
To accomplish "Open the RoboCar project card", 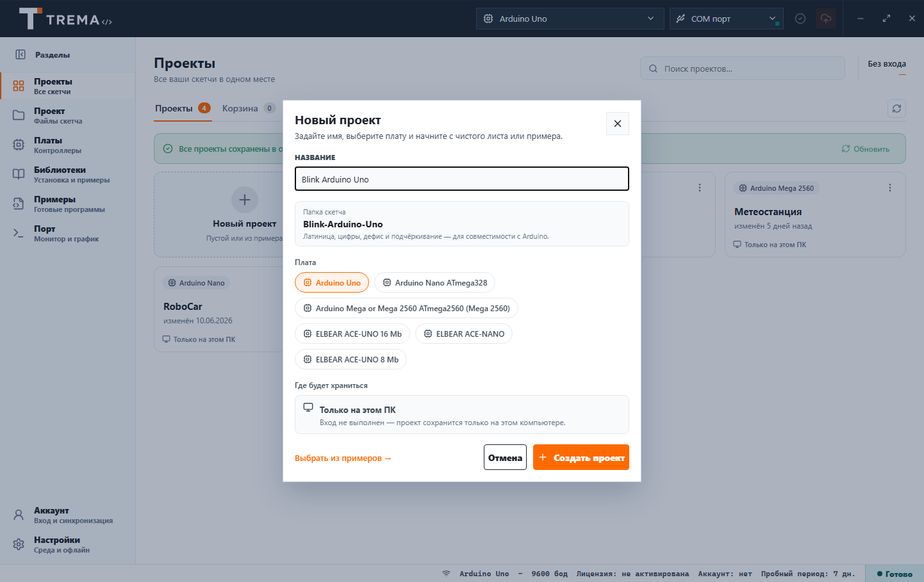I will click(x=219, y=309).
